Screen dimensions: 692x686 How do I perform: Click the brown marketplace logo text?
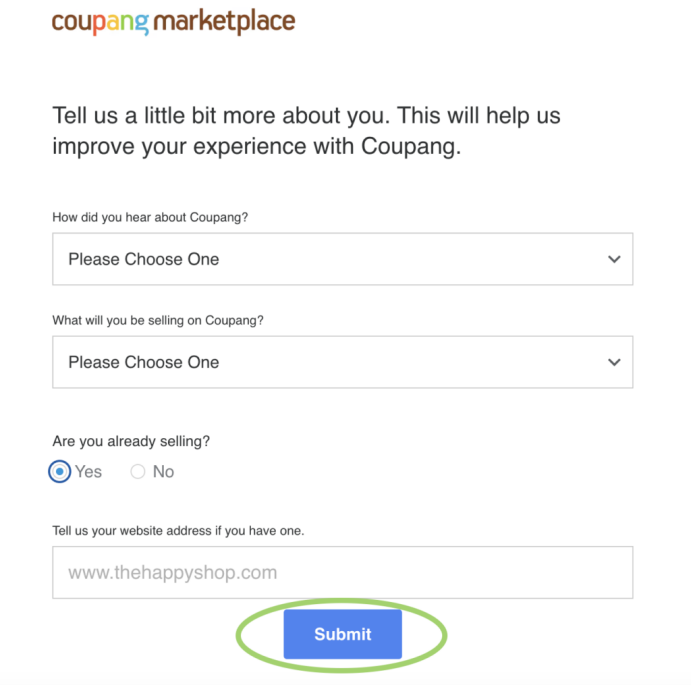pyautogui.click(x=224, y=21)
